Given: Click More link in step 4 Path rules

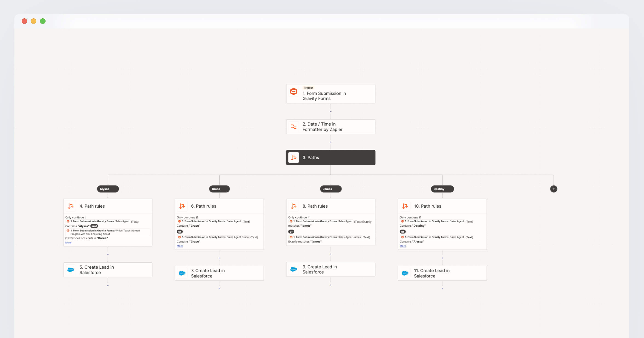Looking at the screenshot, I should click(68, 243).
